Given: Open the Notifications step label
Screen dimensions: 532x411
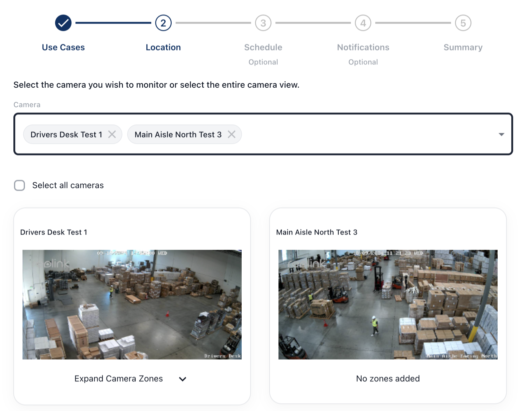Looking at the screenshot, I should coord(363,47).
